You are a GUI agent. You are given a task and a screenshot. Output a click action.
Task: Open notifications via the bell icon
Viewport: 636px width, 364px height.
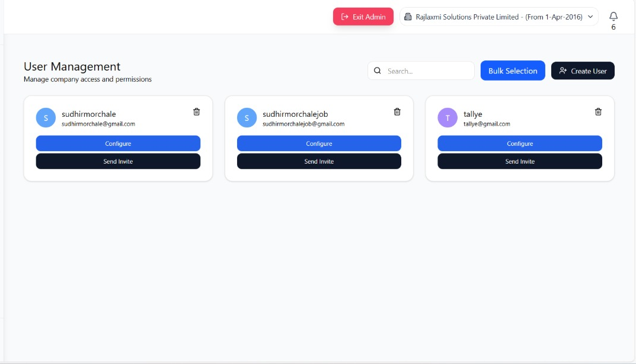click(613, 17)
